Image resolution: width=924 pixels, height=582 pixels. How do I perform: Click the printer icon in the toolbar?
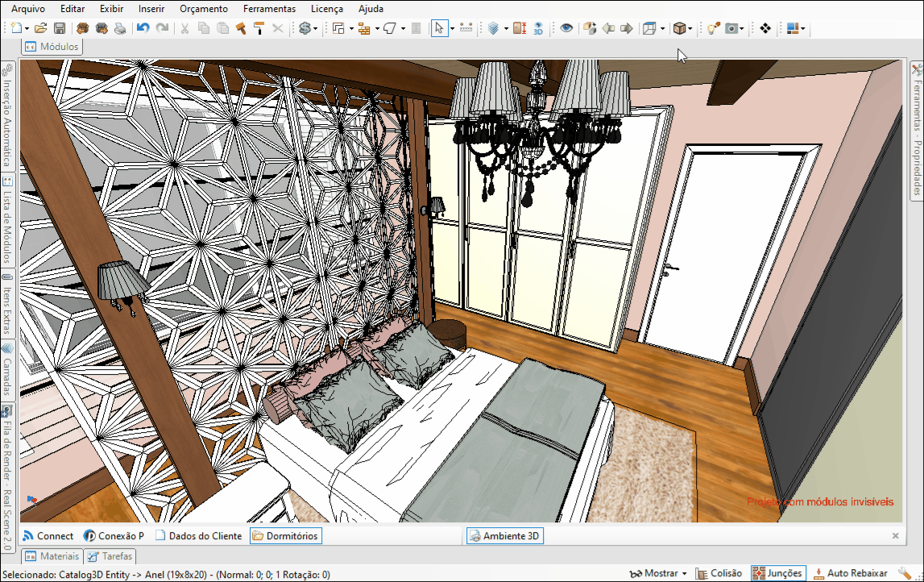pyautogui.click(x=120, y=28)
